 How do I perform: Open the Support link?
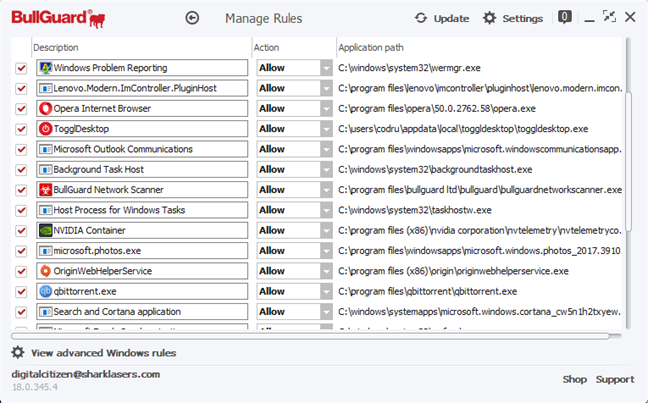pyautogui.click(x=615, y=379)
